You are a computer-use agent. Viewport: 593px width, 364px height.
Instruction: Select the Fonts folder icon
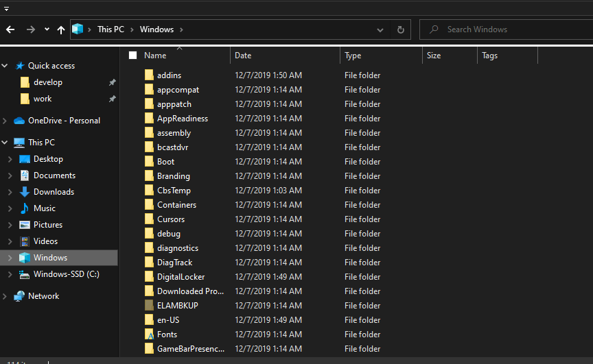pyautogui.click(x=149, y=334)
